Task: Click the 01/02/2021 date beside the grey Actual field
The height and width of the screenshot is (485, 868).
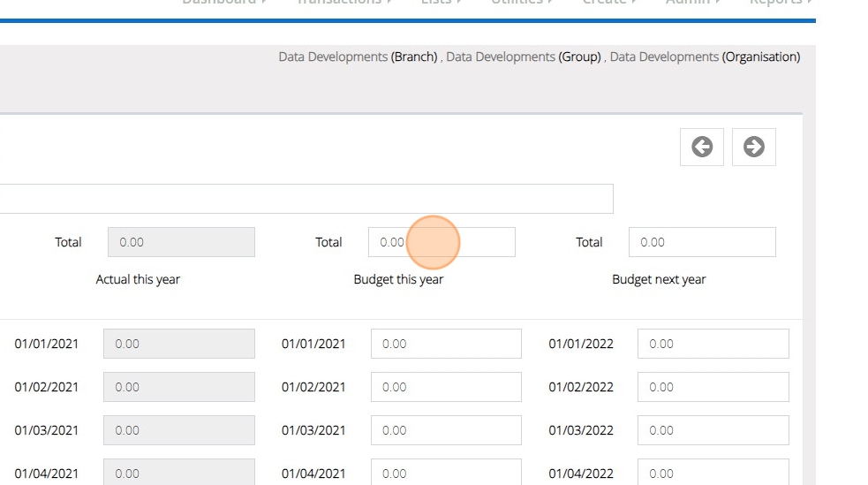Action: (47, 387)
